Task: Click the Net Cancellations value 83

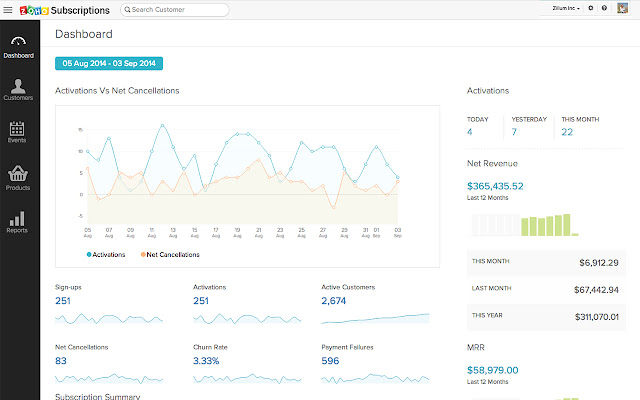Action: coord(61,361)
